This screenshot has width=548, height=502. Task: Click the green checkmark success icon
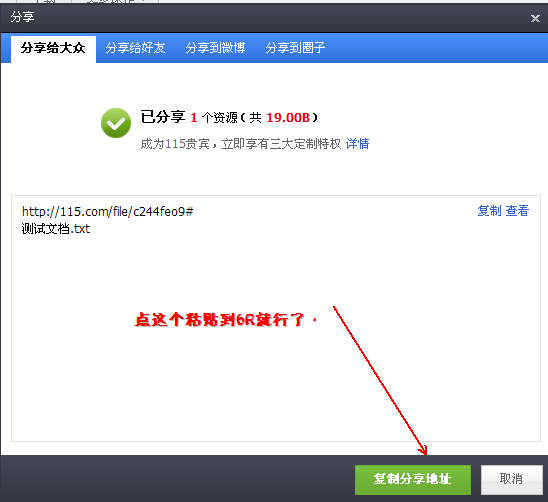tap(116, 123)
